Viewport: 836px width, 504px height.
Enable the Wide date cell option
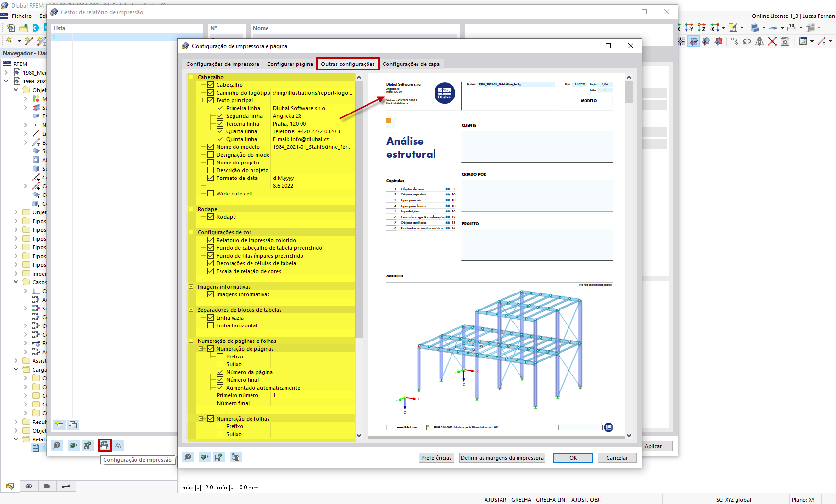(x=211, y=193)
